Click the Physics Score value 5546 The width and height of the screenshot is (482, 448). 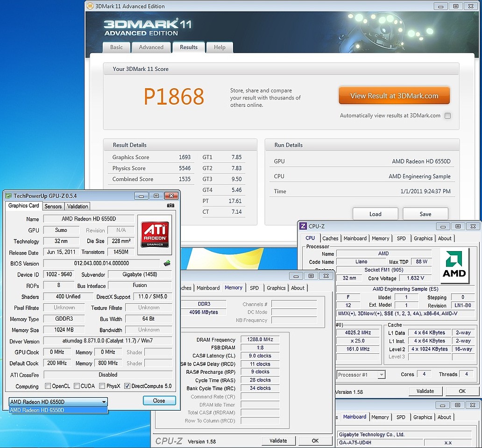pyautogui.click(x=185, y=168)
